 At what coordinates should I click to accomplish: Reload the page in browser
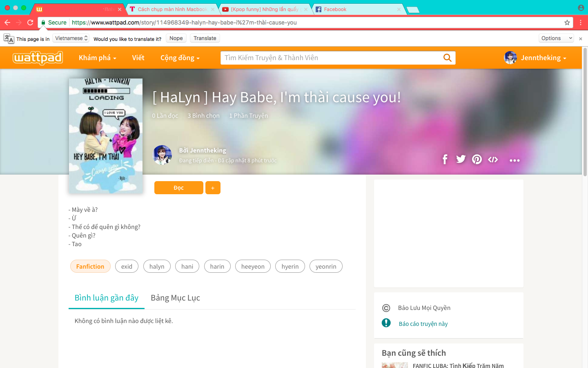(x=30, y=22)
